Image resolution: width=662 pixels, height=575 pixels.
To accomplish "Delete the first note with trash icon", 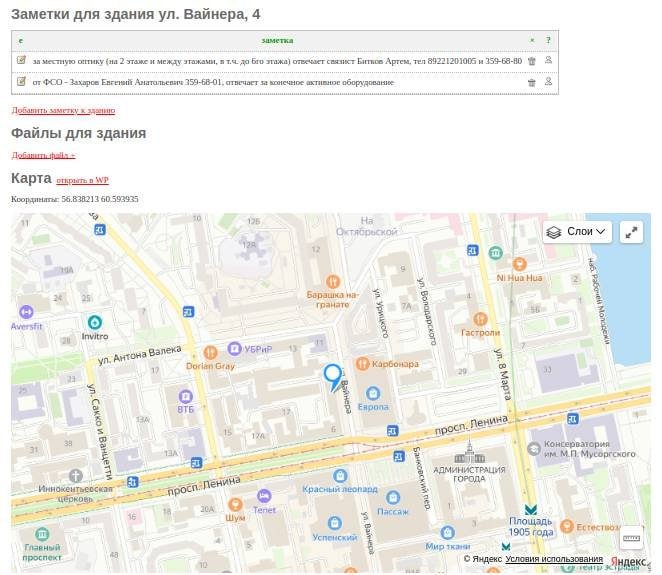I will (532, 61).
